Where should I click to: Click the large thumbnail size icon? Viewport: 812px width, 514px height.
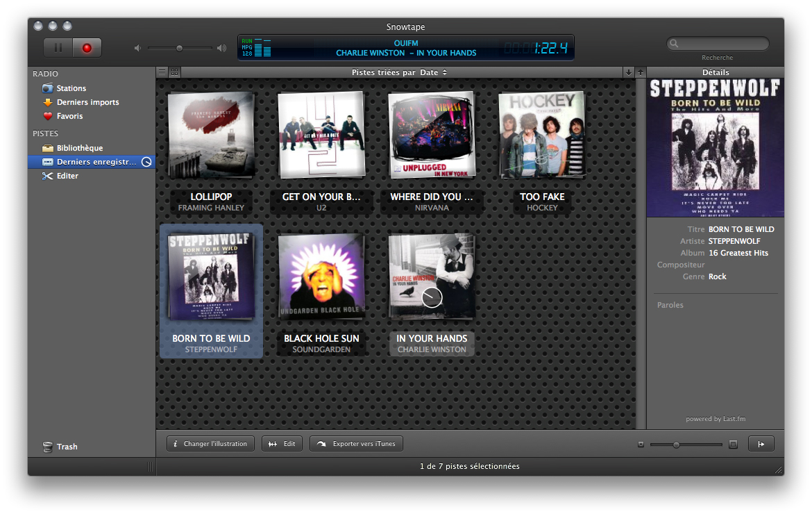click(x=733, y=445)
